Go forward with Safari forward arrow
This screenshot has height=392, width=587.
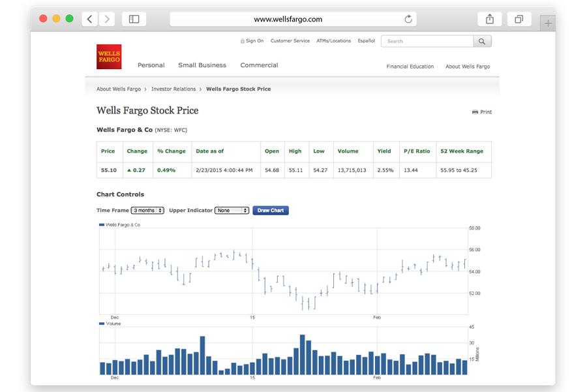point(107,19)
